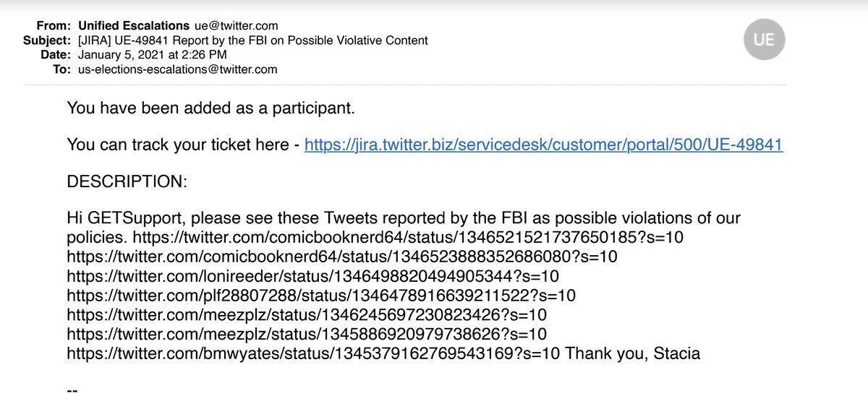Viewport: 868px width, 396px height.
Task: Open the bmwyates tweet URL
Action: click(x=313, y=353)
